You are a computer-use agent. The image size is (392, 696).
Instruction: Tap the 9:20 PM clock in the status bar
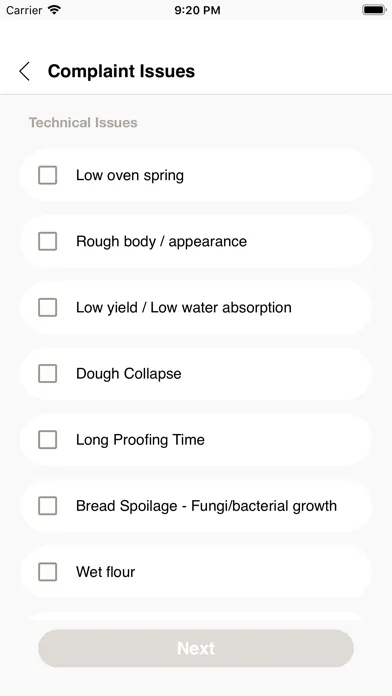[197, 10]
